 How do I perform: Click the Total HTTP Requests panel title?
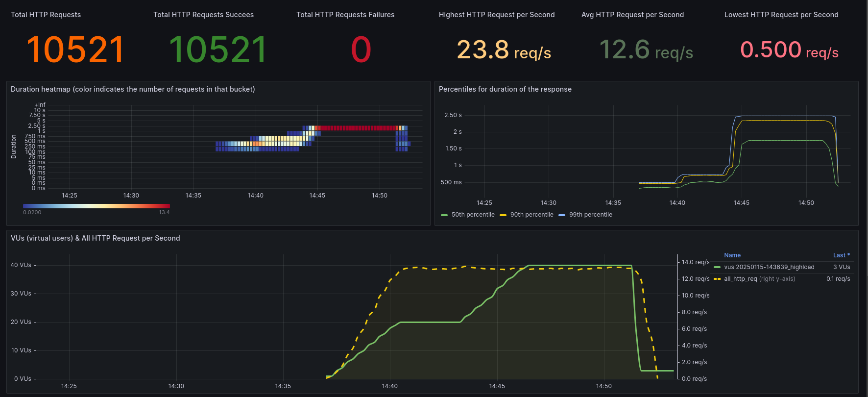click(x=46, y=15)
